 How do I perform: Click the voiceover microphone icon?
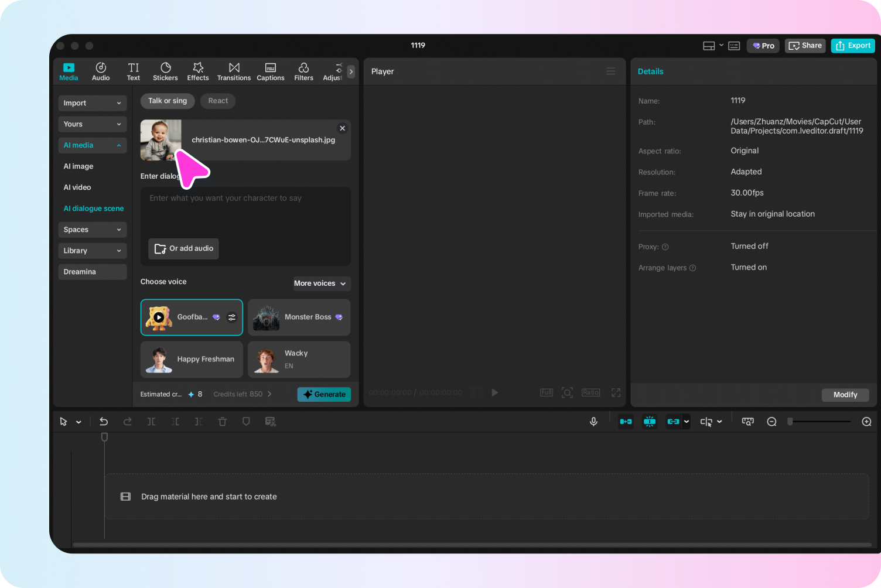click(x=593, y=421)
